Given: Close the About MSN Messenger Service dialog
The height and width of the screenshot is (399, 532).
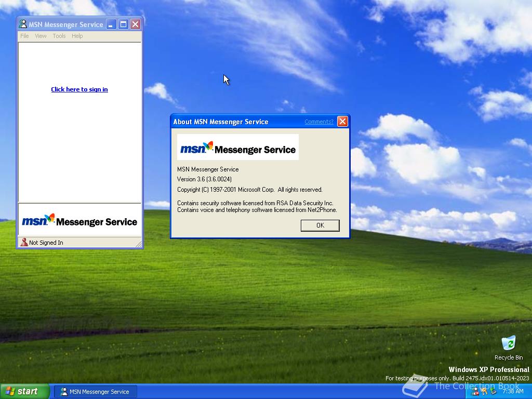Looking at the screenshot, I should pyautogui.click(x=342, y=122).
